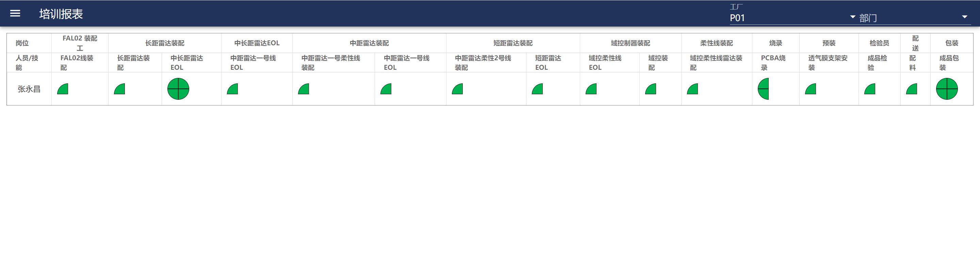980x277 pixels.
Task: Click the 配送 group header
Action: [x=915, y=43]
